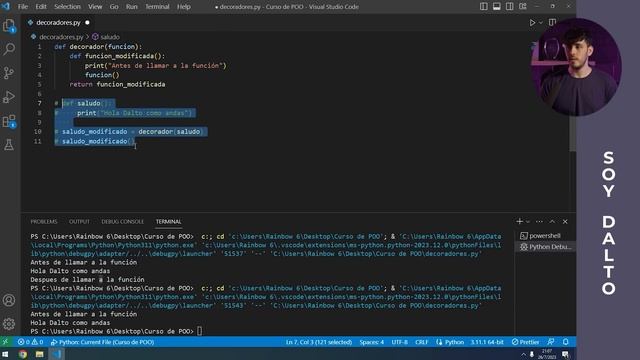
Task: Open Run and Debug view
Action: [x=9, y=97]
